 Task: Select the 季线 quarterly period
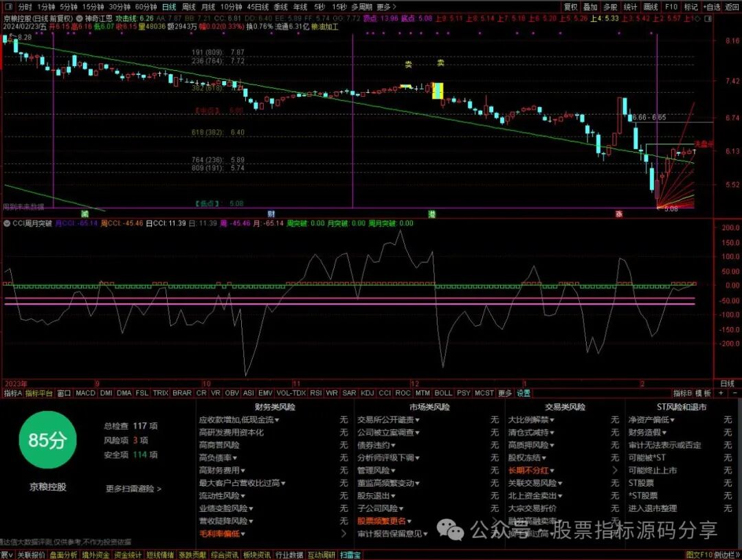click(x=280, y=7)
